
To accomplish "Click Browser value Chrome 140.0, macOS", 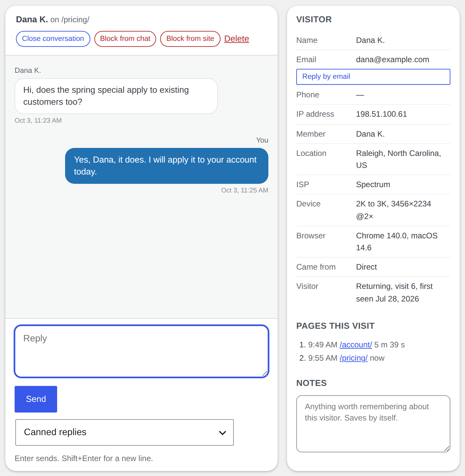I will [397, 242].
